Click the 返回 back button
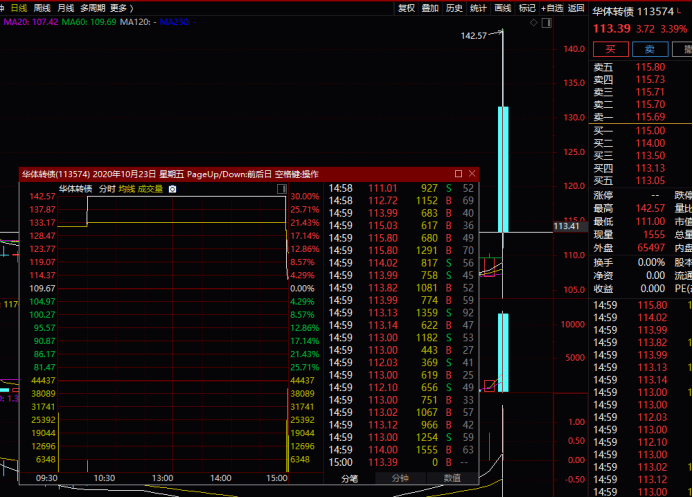693x498 pixels. [x=576, y=7]
